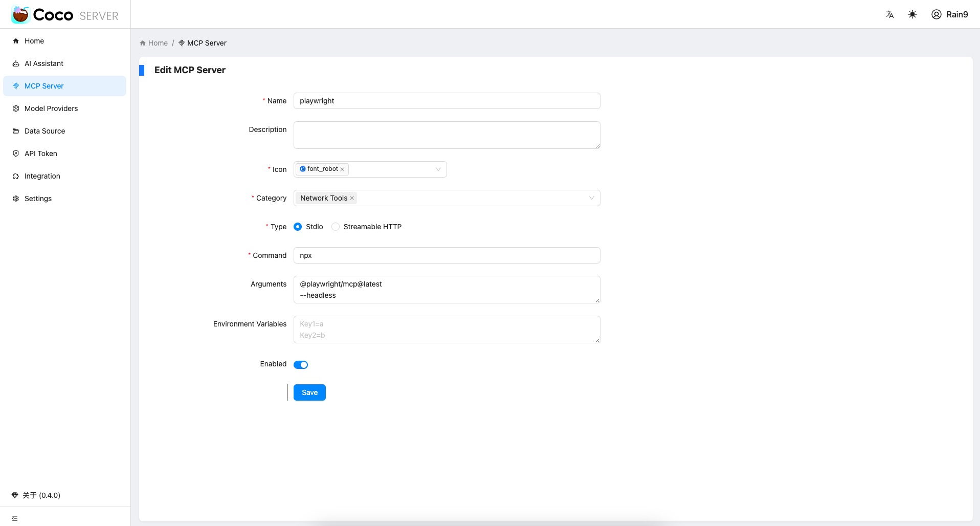Select the Stdio type radio button

[x=298, y=227]
